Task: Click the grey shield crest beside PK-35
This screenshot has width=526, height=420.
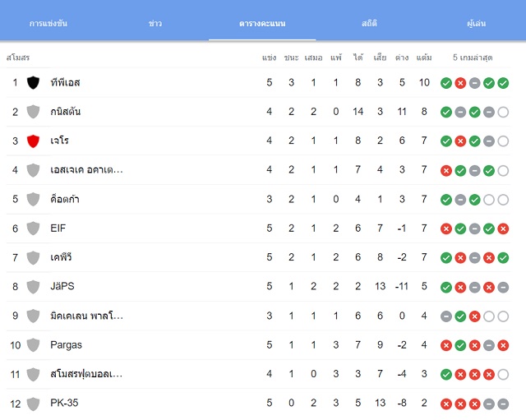Action: point(33,404)
